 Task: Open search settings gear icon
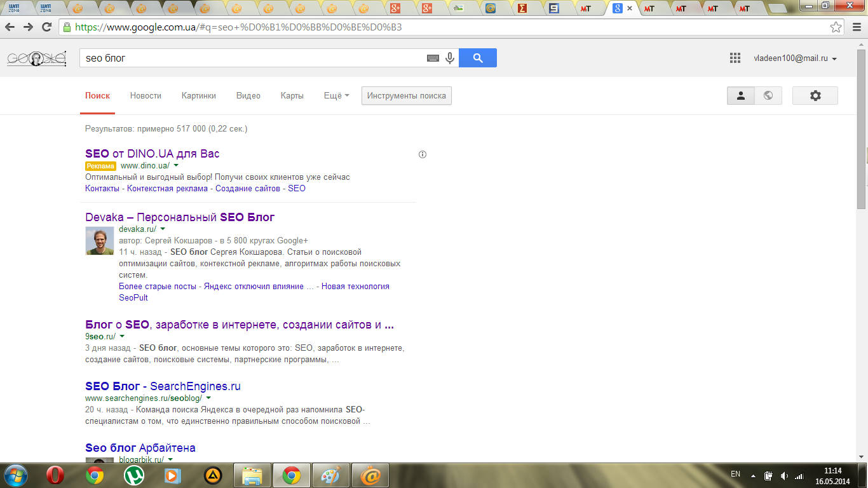coord(815,95)
